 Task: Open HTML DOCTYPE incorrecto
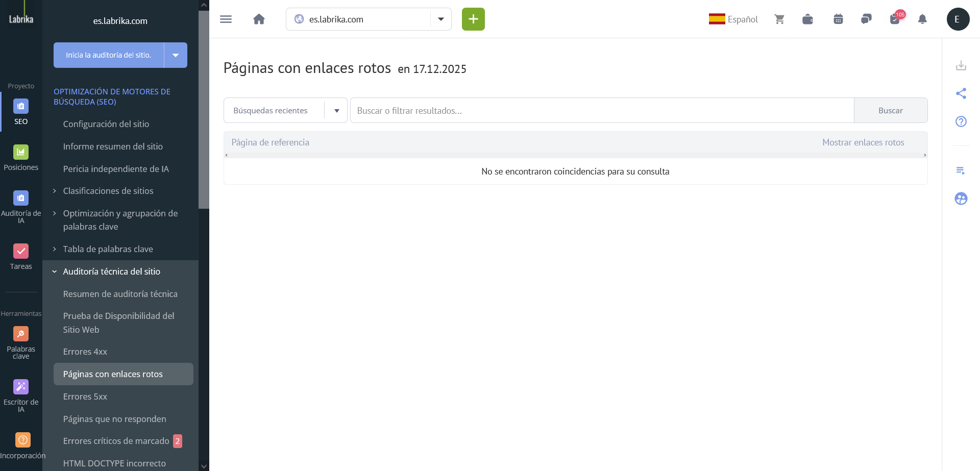[x=114, y=463]
